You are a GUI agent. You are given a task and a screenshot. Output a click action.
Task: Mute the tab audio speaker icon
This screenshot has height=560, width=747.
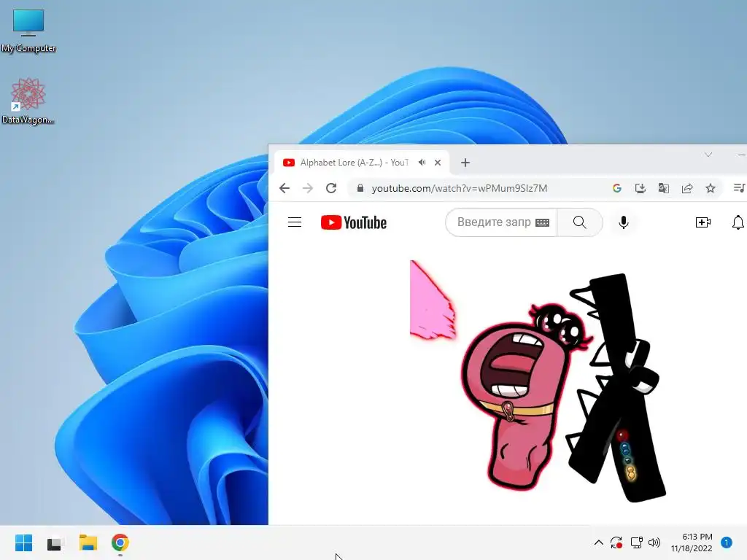(422, 163)
